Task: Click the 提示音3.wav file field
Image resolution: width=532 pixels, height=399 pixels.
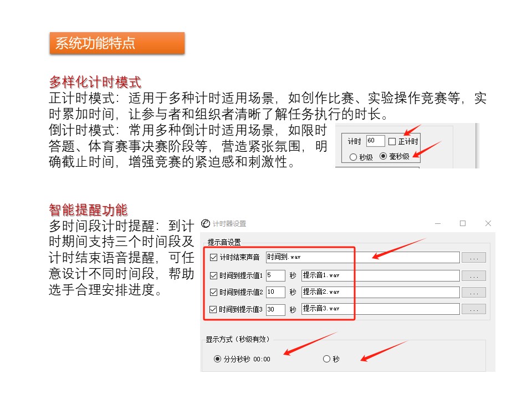Action: pos(381,309)
